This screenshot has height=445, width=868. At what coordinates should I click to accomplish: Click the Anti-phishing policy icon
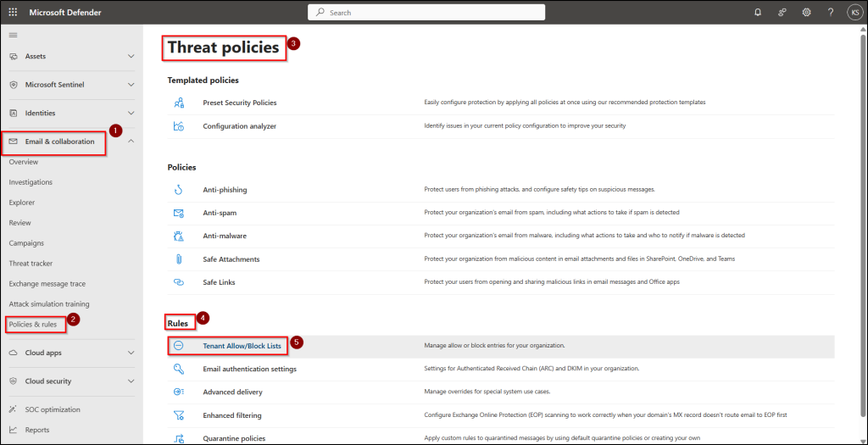179,190
